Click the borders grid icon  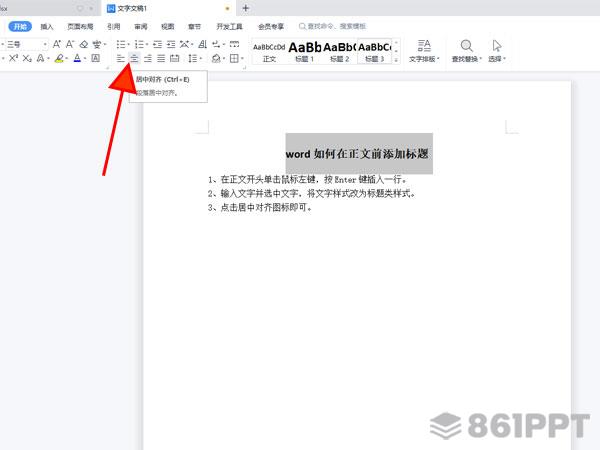[x=234, y=58]
